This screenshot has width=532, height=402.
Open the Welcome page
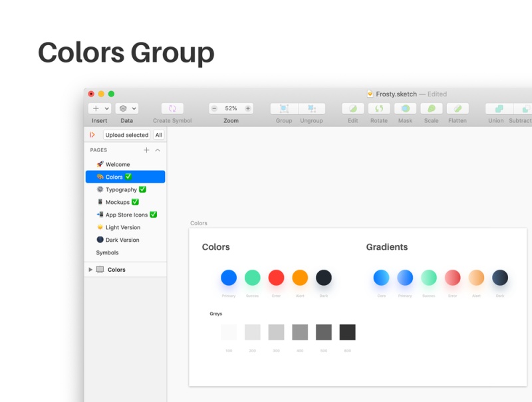[118, 164]
